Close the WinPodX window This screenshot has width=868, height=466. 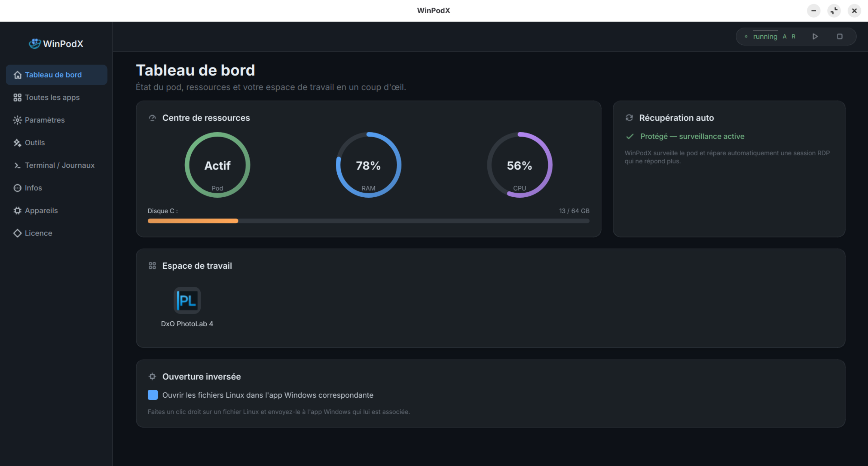click(854, 11)
